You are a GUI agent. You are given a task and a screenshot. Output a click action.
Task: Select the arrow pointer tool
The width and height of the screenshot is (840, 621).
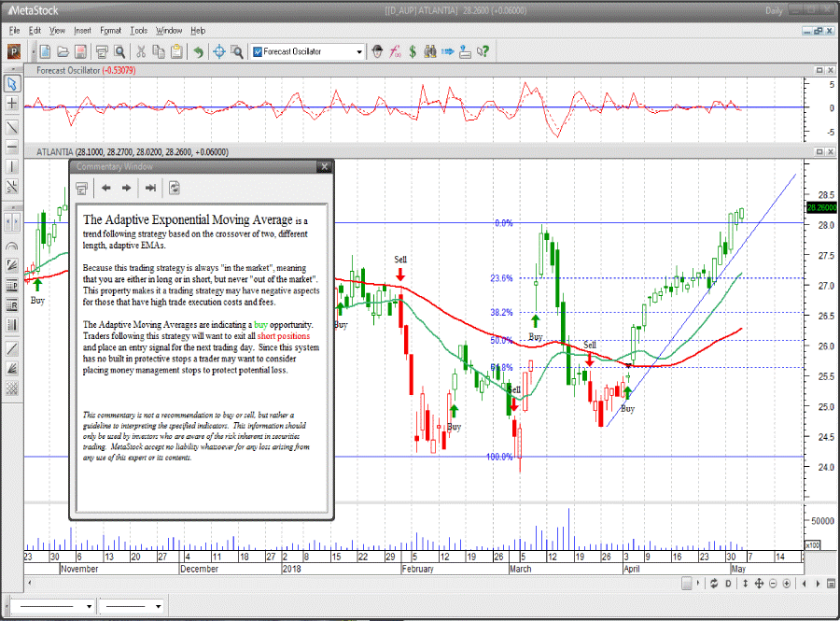point(12,84)
